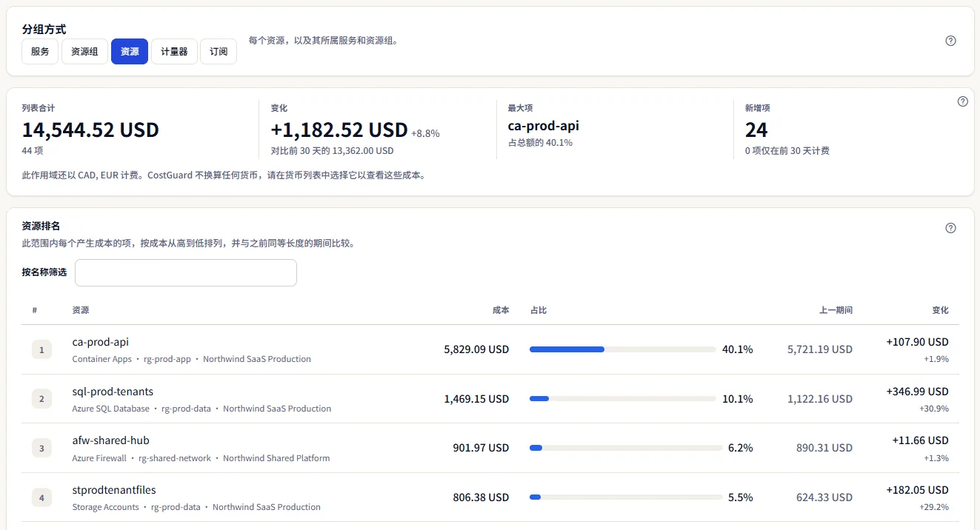This screenshot has width=980, height=530.
Task: Sort by the 上一期间 column header
Action: coord(836,310)
